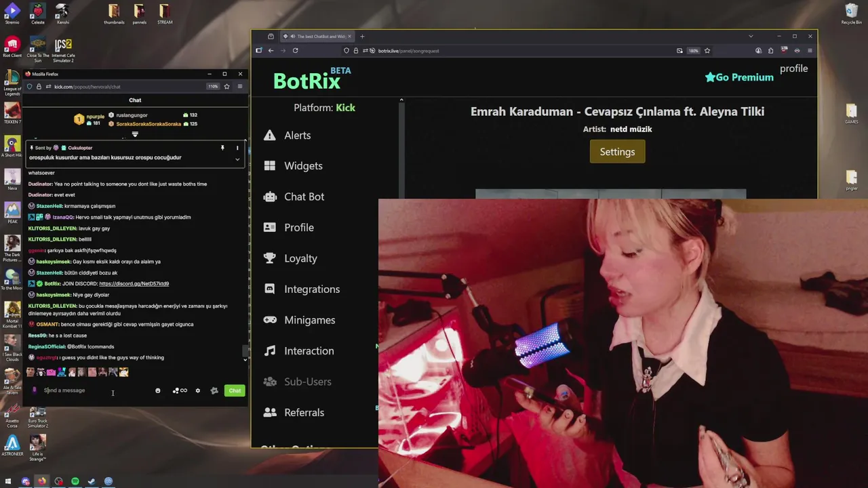The height and width of the screenshot is (488, 868).
Task: Click the bubbles infinity icon in chat
Action: (180, 390)
